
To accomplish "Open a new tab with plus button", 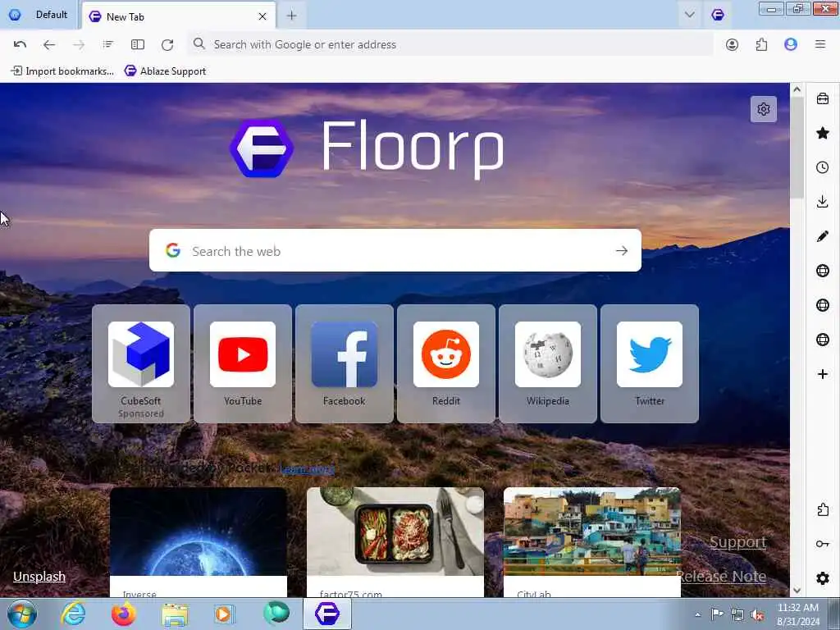I will click(291, 16).
